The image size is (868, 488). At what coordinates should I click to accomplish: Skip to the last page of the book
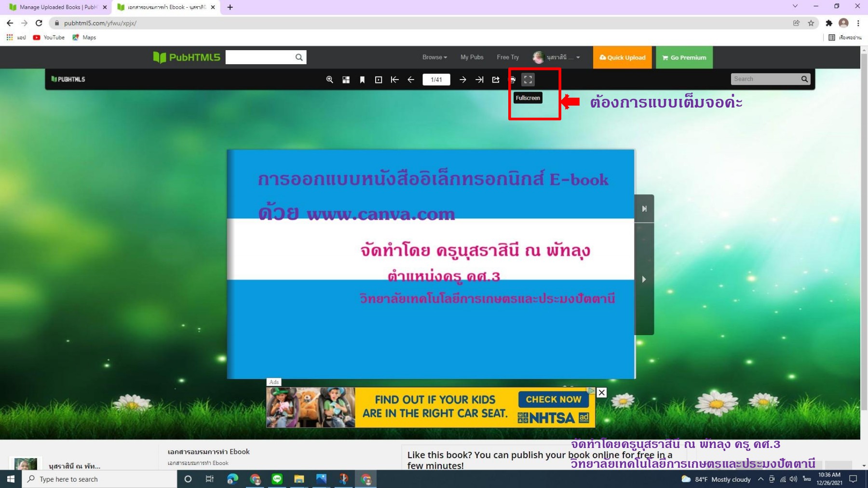pyautogui.click(x=480, y=80)
